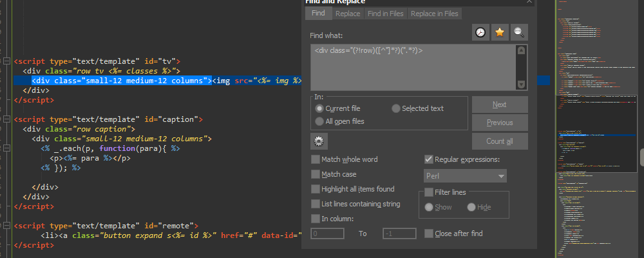Click the highlighted small-12 medium-12 columns match
644x258 pixels.
click(x=122, y=81)
